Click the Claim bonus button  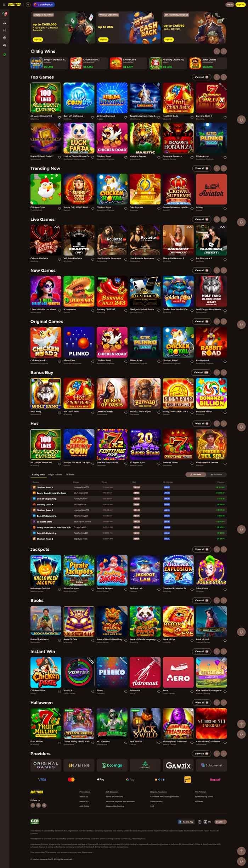(43, 5)
